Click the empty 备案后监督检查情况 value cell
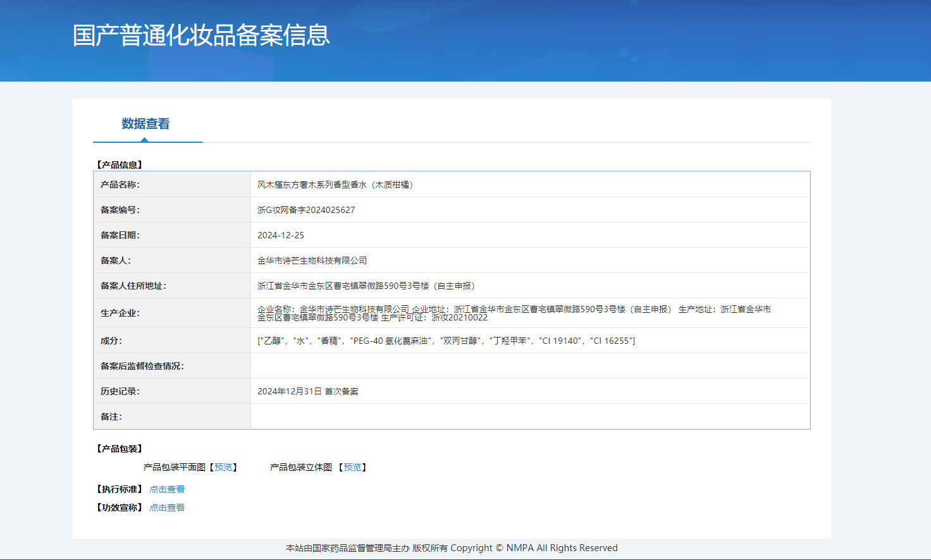The width and height of the screenshot is (931, 560). (530, 366)
